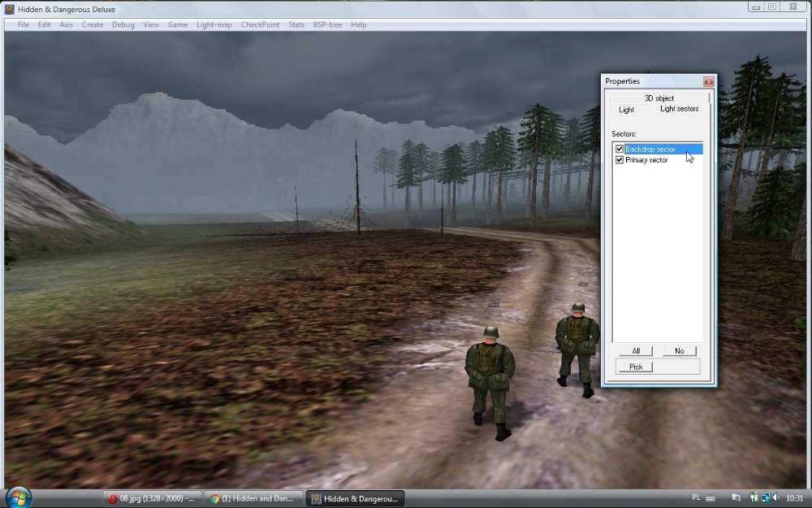Image resolution: width=812 pixels, height=508 pixels.
Task: Uncheck the Primary sector checkbox
Action: (620, 160)
